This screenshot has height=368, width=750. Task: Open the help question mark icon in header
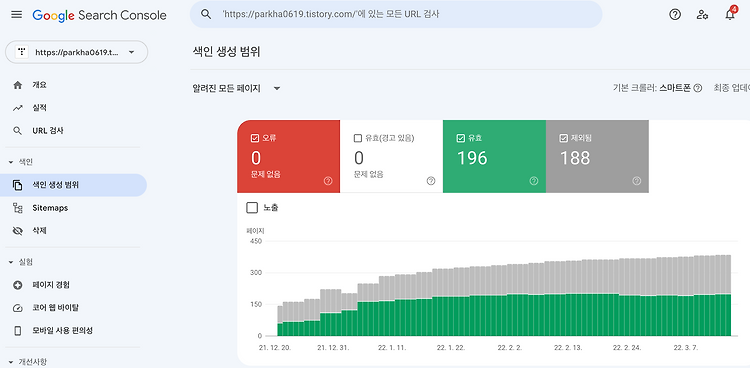[675, 15]
